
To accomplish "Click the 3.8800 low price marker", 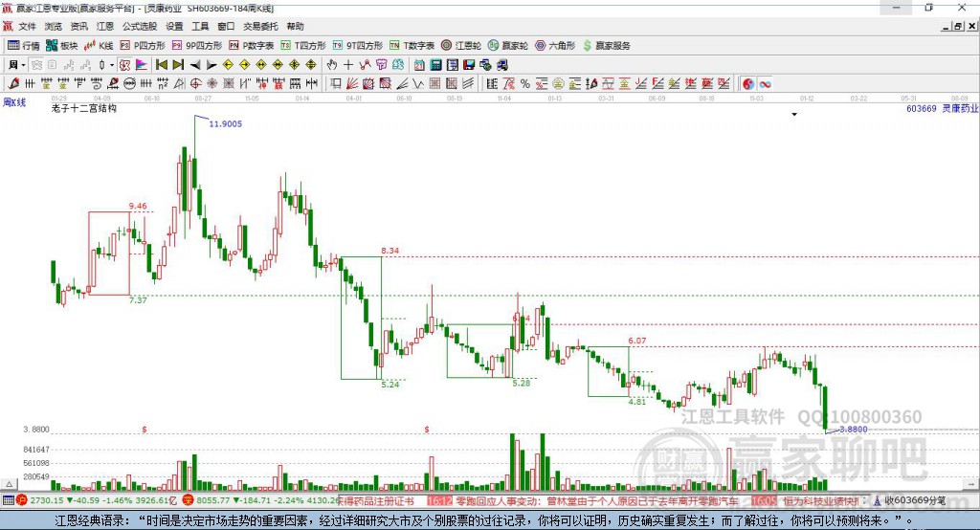I will [853, 430].
